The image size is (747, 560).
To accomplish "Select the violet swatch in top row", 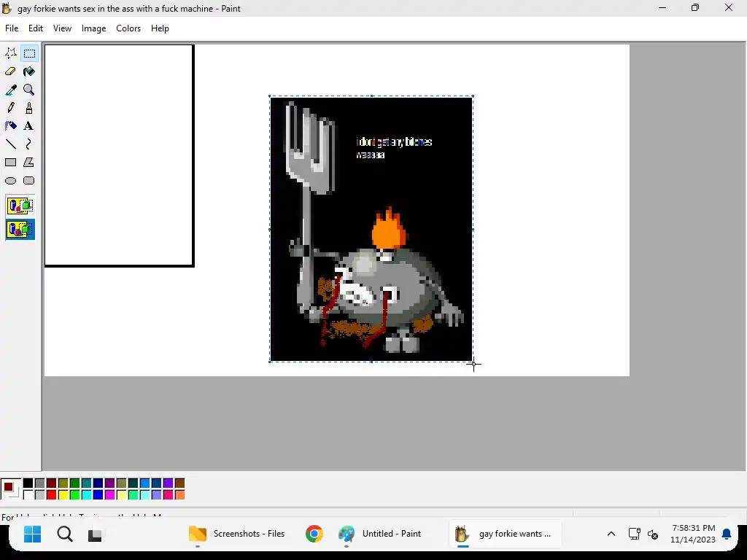I will pyautogui.click(x=169, y=483).
